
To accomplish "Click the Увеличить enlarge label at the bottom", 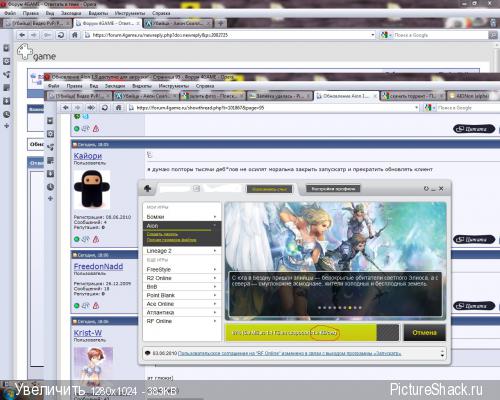I will pos(49,390).
